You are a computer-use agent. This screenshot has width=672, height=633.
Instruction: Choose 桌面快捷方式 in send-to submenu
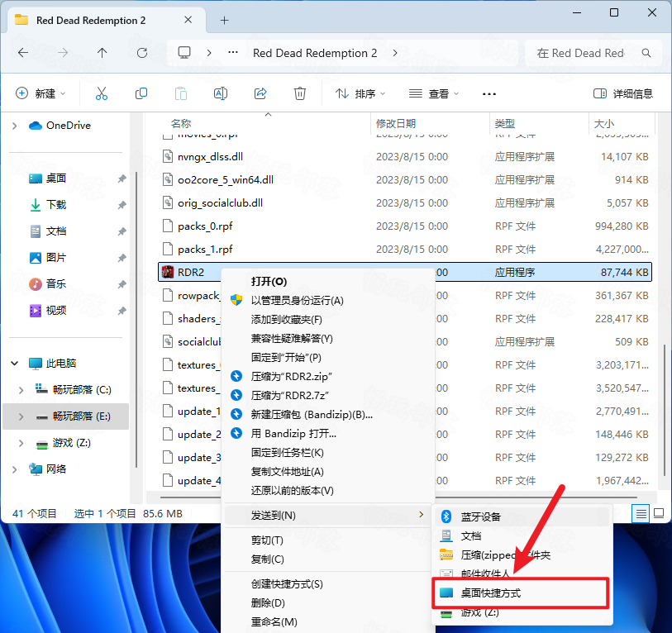coord(520,593)
